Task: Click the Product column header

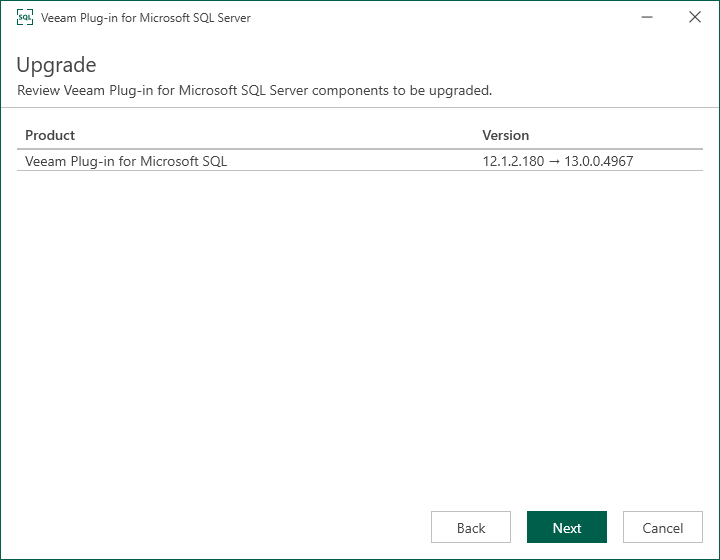Action: click(50, 135)
